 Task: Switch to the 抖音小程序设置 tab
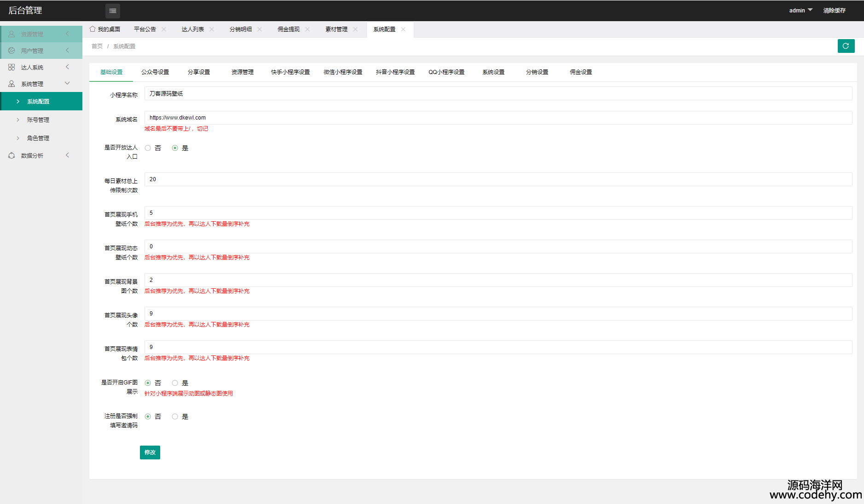point(395,72)
